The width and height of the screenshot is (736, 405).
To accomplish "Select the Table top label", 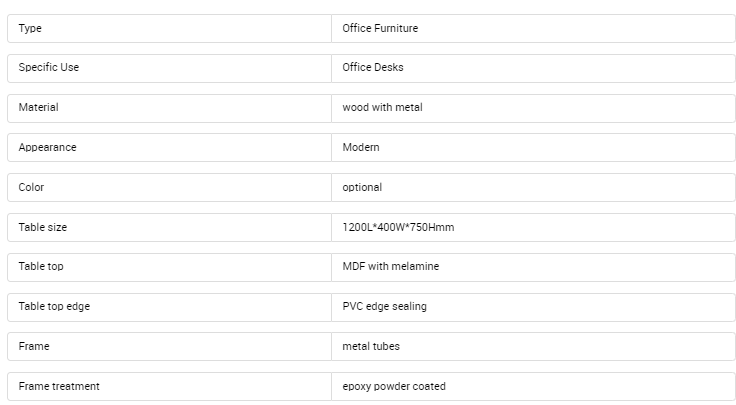I will coord(41,266).
